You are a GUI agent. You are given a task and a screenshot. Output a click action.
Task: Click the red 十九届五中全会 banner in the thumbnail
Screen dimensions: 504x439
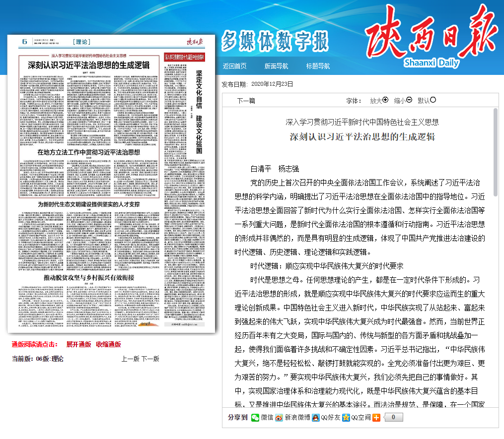tap(185, 57)
